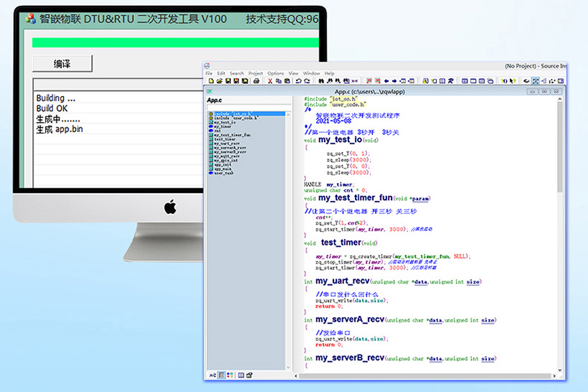The height and width of the screenshot is (392, 588).
Task: Click the Save file toolbar icon
Action: tap(228, 81)
